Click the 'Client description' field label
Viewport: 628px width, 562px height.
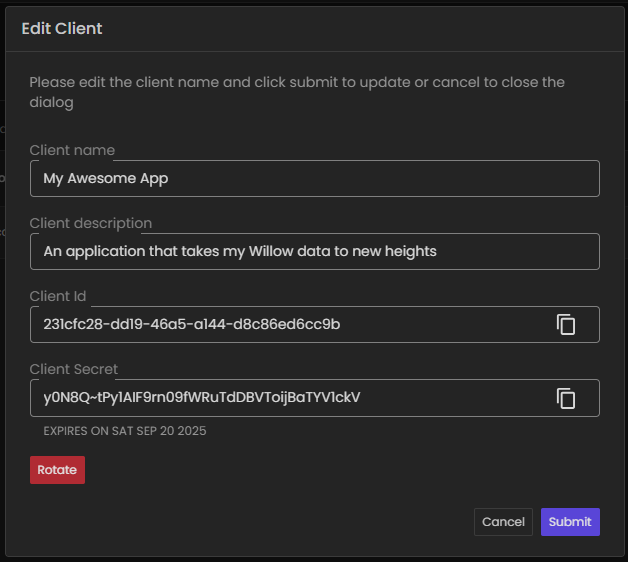tap(91, 224)
